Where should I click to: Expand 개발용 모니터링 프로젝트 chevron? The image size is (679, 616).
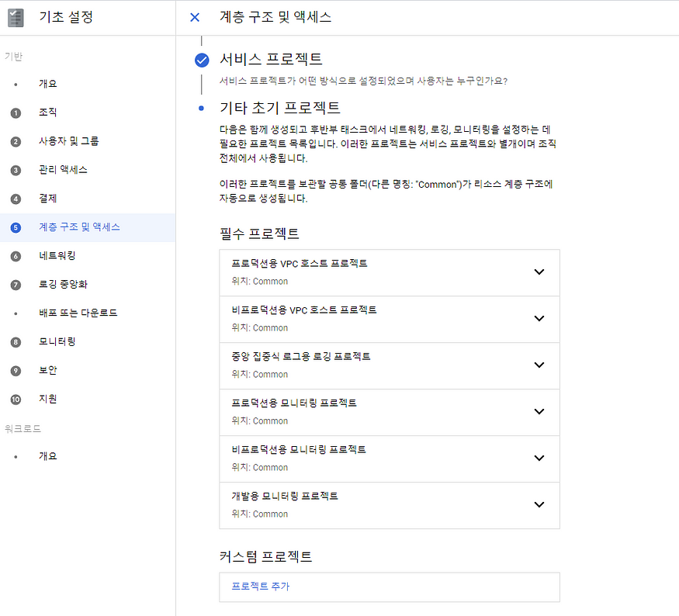pos(539,504)
